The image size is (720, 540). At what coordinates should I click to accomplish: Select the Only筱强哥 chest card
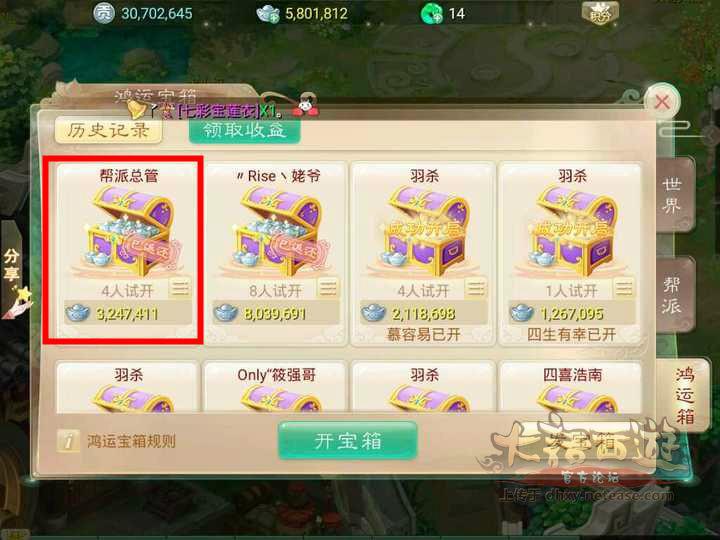[276, 387]
